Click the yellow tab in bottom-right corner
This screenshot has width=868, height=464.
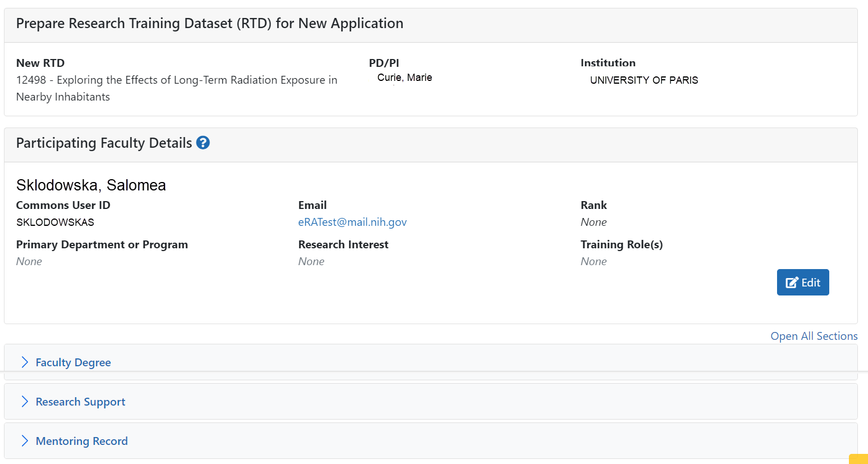[x=858, y=459]
